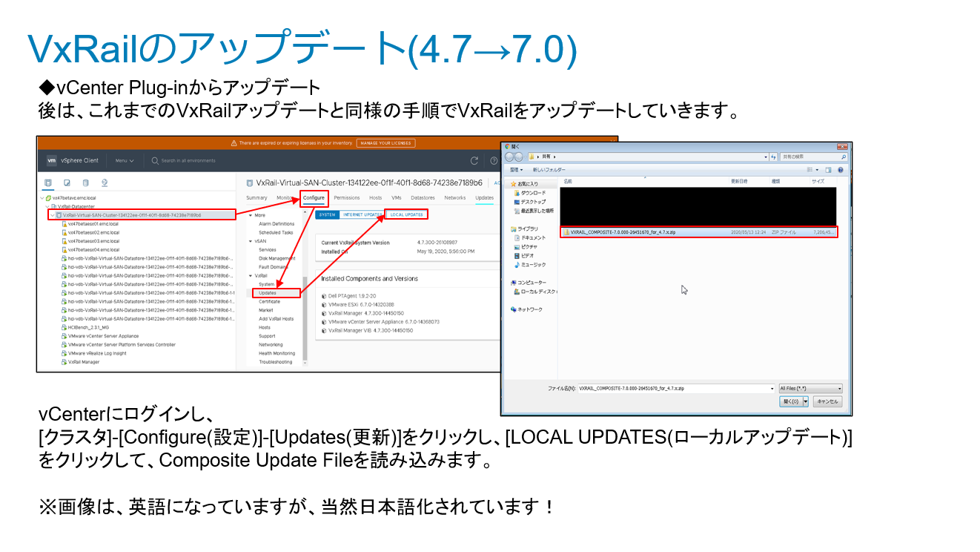Viewport: 980px width, 552px height.
Task: Collapse the vSAN section in Configure sidebar
Action: (x=251, y=241)
